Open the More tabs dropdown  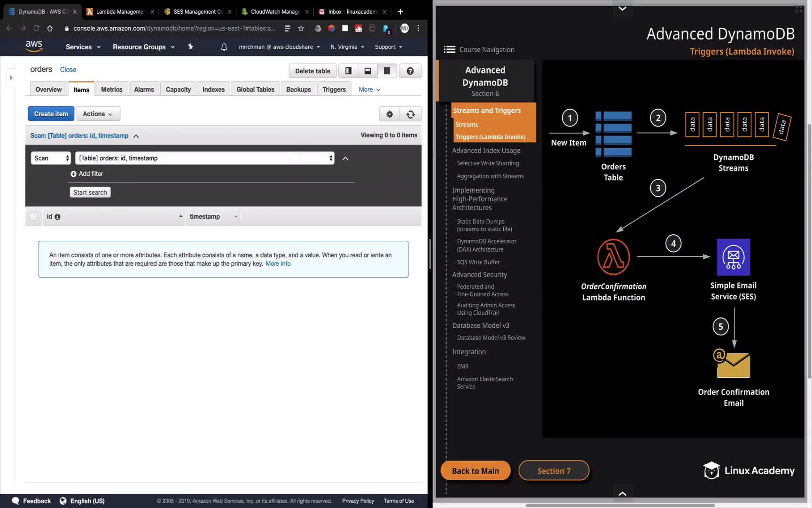point(369,89)
